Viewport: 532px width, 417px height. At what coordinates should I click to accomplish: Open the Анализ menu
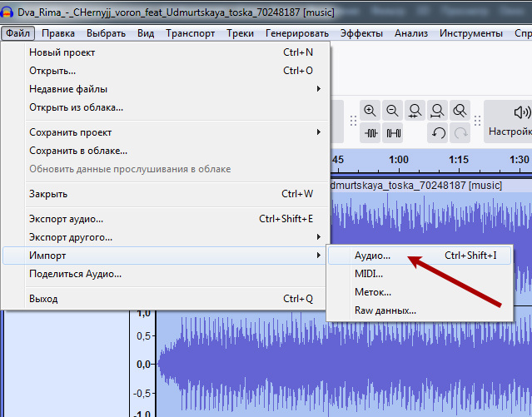click(411, 33)
